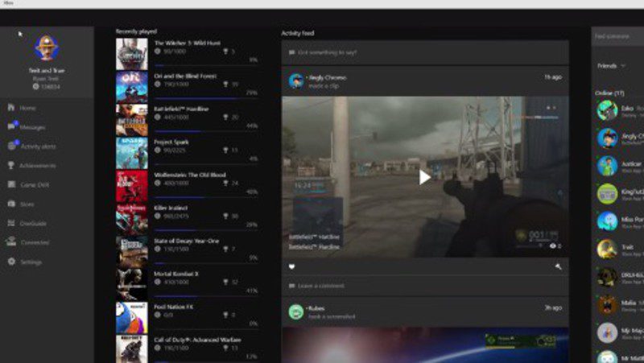The width and height of the screenshot is (644, 363).
Task: Open The Witcher 3: Wild Hunt thumbnail
Action: click(131, 54)
